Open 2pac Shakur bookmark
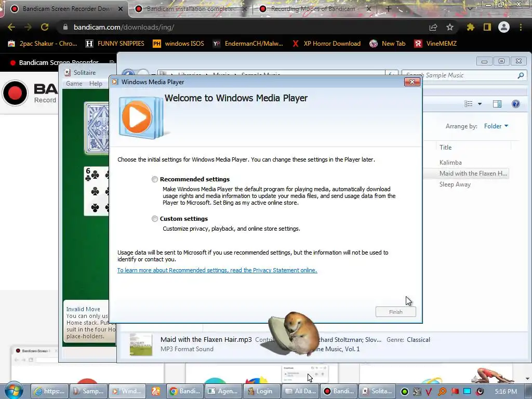The width and height of the screenshot is (532, 399). point(43,44)
